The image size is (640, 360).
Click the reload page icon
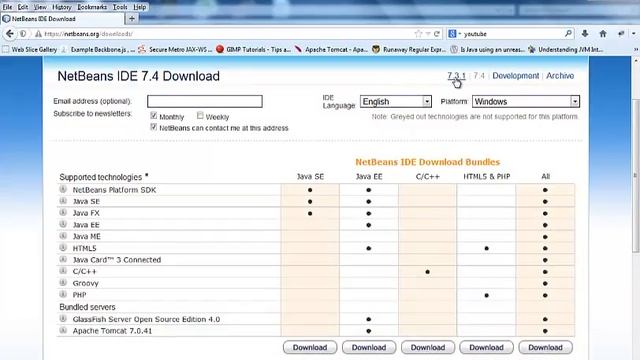coord(437,34)
